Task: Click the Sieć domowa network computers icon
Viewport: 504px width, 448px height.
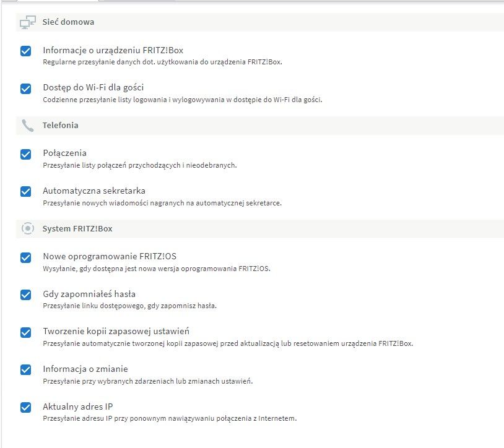Action: (x=27, y=22)
